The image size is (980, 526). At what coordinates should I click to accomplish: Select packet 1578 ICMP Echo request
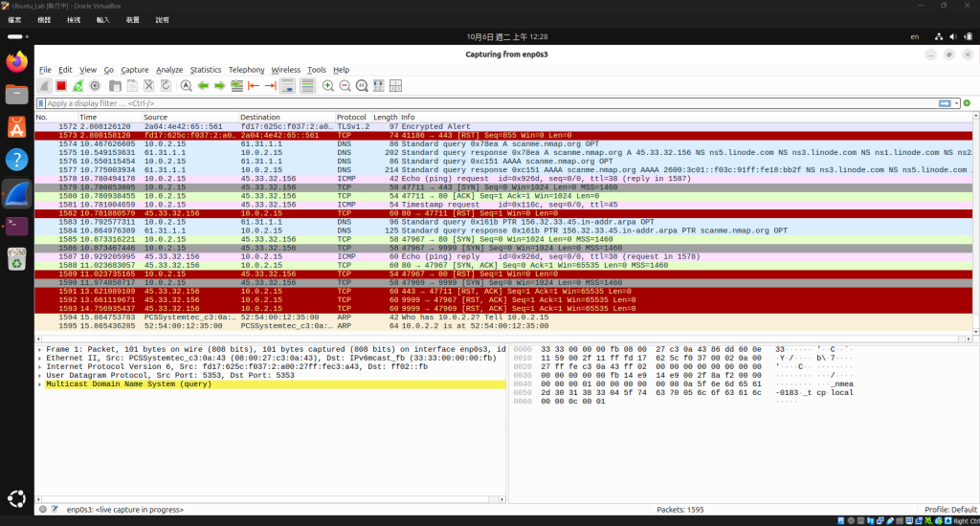point(503,179)
